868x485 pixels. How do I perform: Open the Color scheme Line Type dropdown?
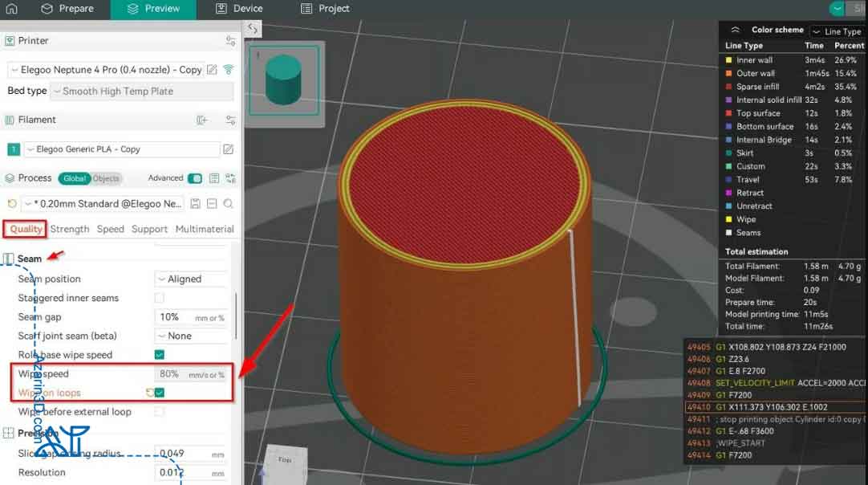(x=837, y=31)
